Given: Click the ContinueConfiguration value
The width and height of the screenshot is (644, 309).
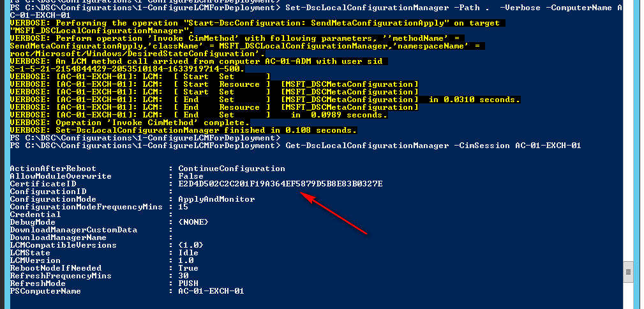Looking at the screenshot, I should click(232, 169).
